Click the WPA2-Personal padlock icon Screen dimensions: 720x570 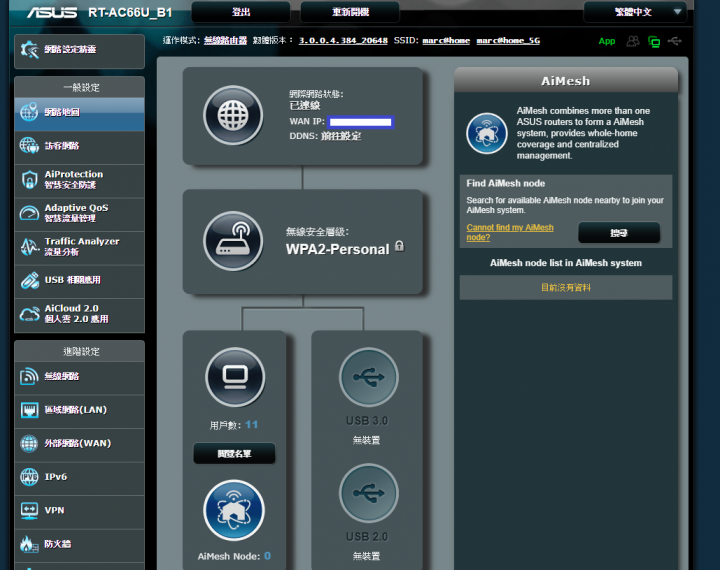coord(399,246)
